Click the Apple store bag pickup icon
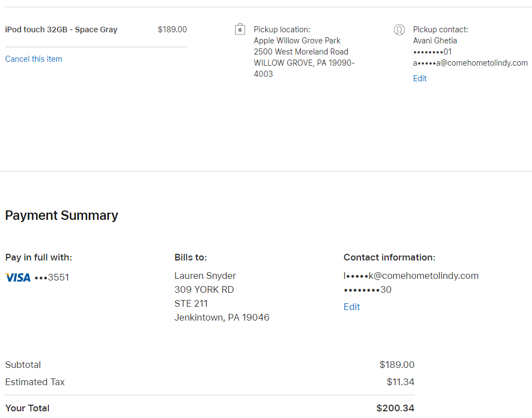Viewport: 532px width, 418px height. 240,29
